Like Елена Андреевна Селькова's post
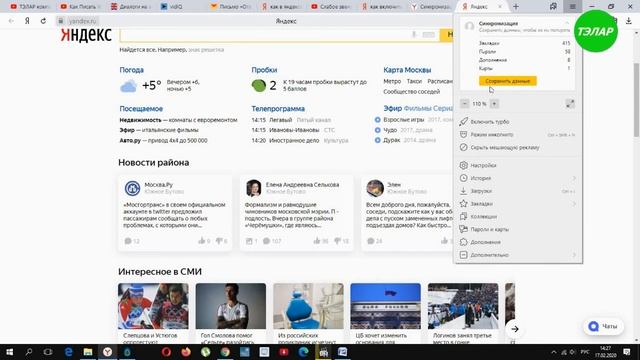Viewport: 640px width, 360px height. click(x=317, y=241)
